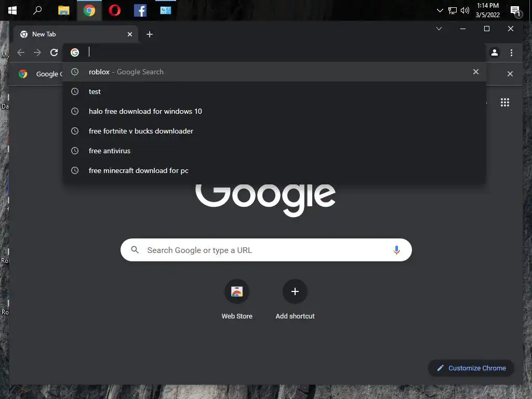Remove the roblox suggestion with its X
The height and width of the screenshot is (399, 532).
click(476, 72)
